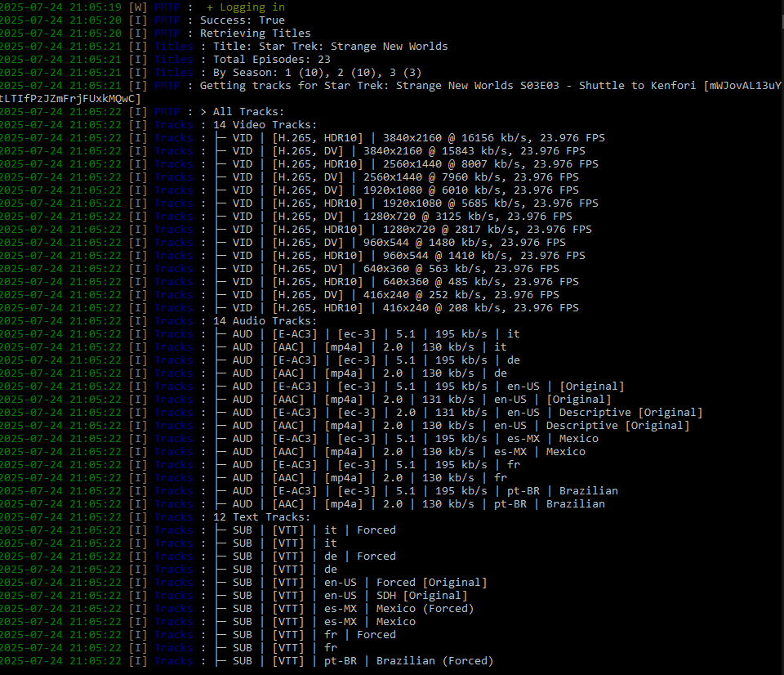This screenshot has width=784, height=675.
Task: Select E-AC3 en-US Descriptive [Original] audio row
Action: coord(458,413)
